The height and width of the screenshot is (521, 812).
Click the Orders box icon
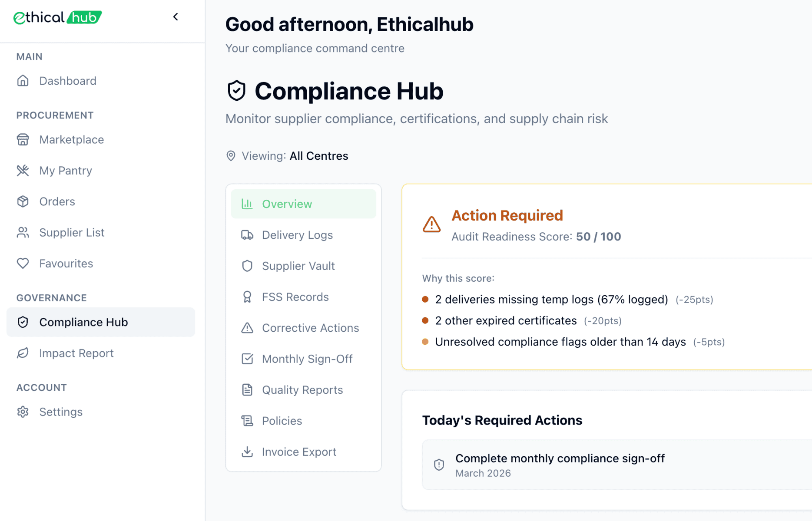coord(23,201)
